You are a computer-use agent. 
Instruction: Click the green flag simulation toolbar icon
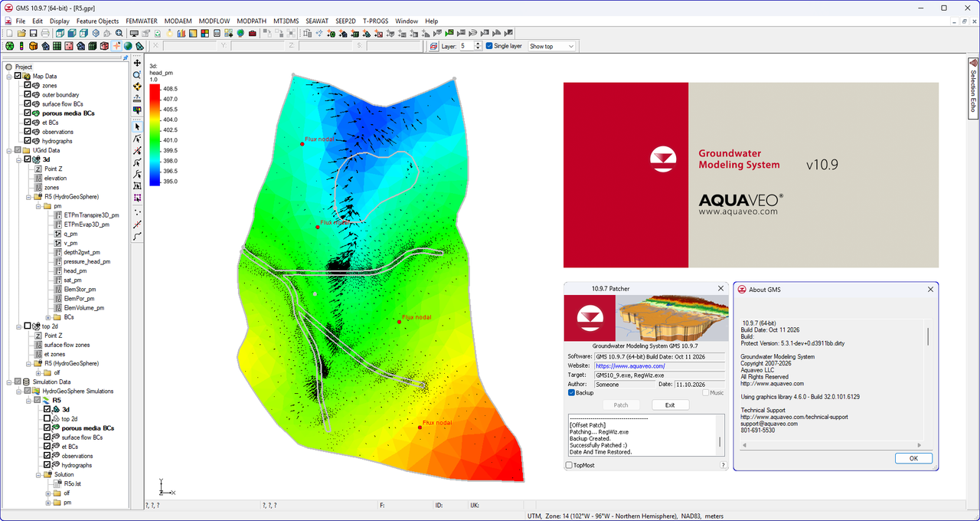click(449, 33)
